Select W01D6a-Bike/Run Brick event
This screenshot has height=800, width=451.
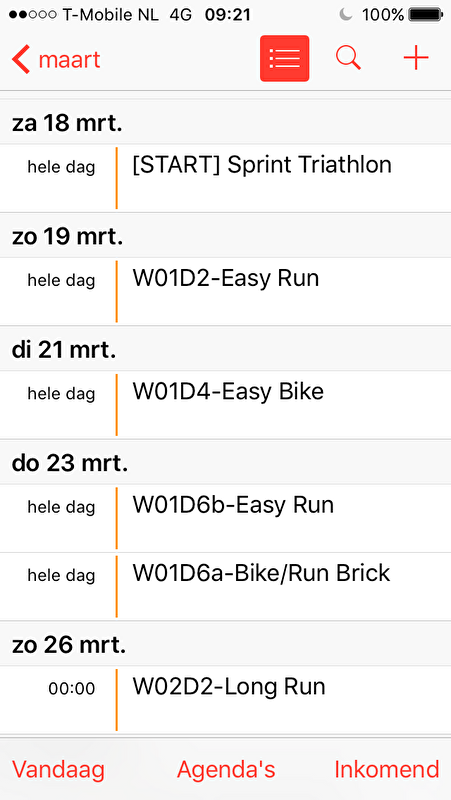coord(226,586)
